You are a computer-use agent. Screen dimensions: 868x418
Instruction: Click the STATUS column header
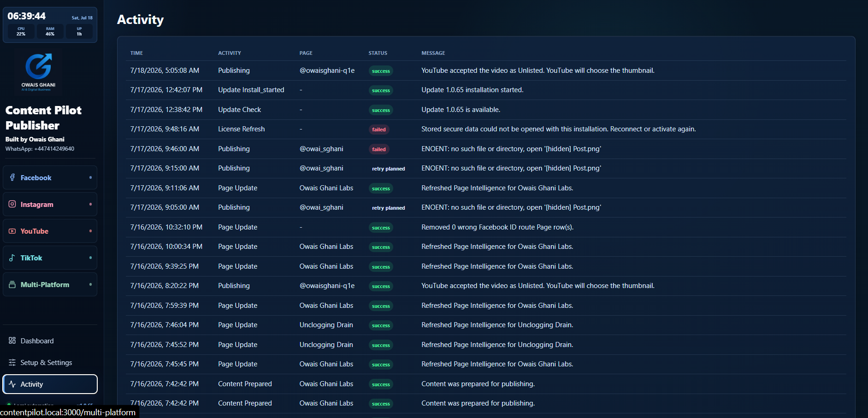pyautogui.click(x=378, y=53)
